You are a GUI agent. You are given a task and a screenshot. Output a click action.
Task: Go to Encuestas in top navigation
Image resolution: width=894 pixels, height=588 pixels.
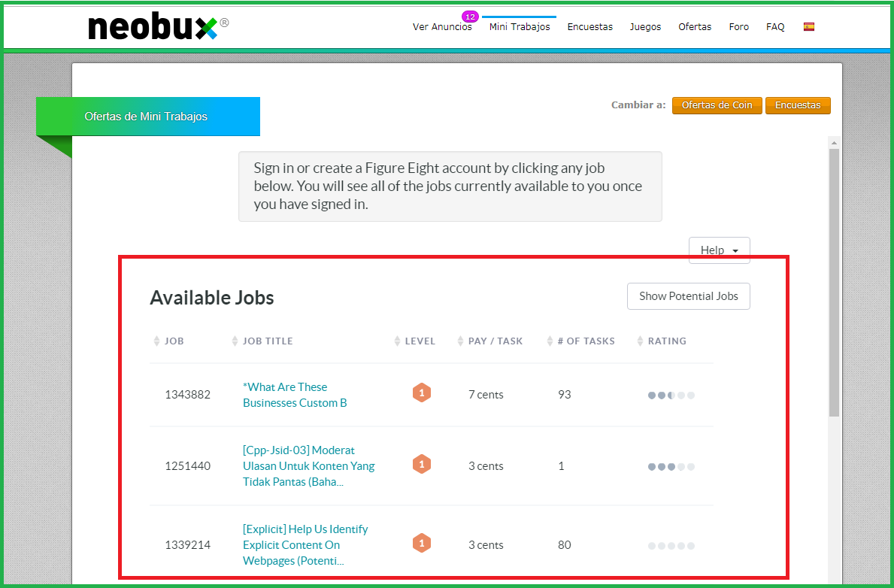pyautogui.click(x=589, y=27)
